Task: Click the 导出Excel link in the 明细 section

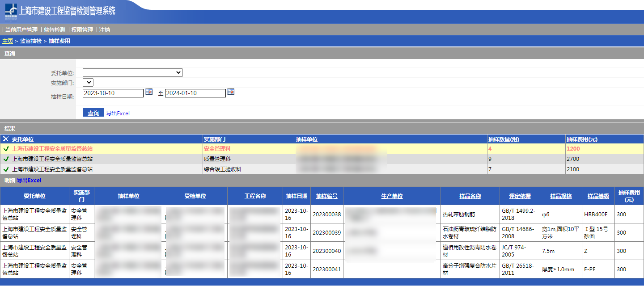Action: point(29,181)
